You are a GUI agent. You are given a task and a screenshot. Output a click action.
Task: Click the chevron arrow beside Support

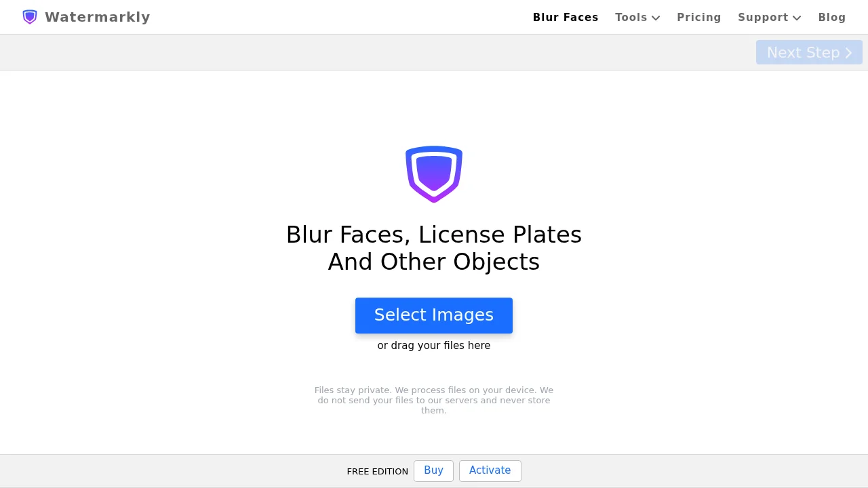[x=797, y=18]
